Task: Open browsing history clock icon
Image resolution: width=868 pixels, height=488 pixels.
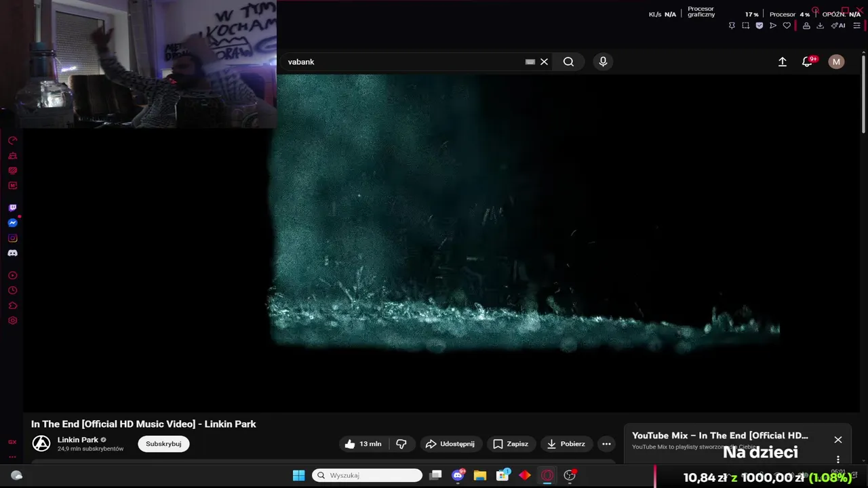Action: point(12,291)
